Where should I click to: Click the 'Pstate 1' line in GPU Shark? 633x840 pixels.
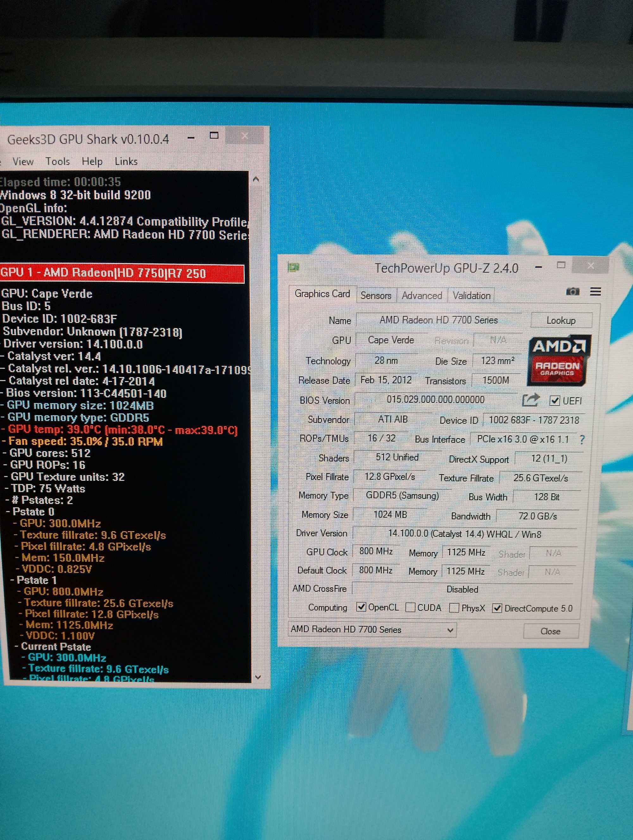(34, 580)
